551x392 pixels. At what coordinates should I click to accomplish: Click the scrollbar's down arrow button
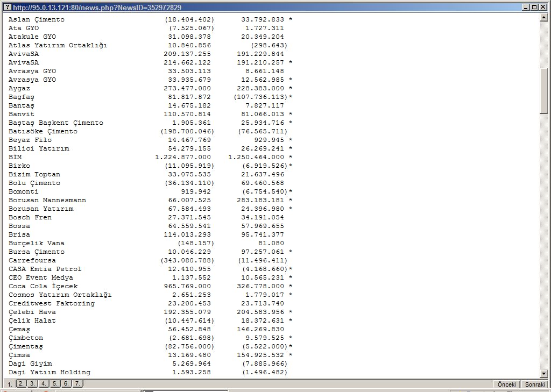click(543, 374)
